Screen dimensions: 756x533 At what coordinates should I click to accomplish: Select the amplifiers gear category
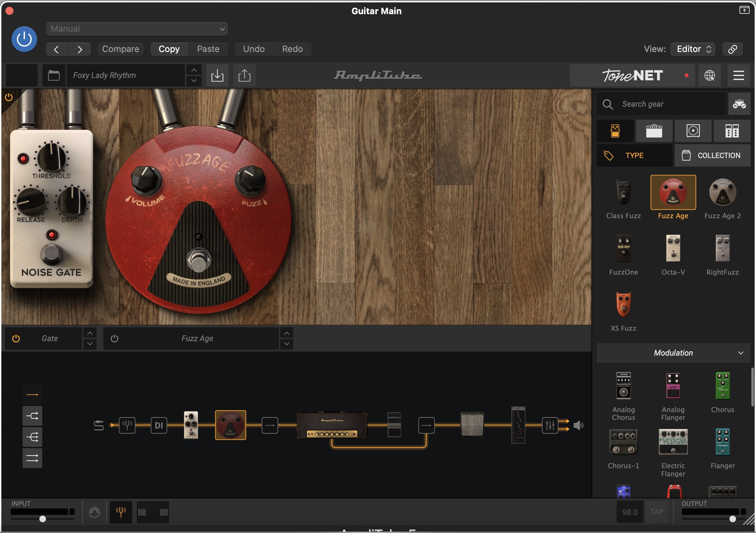click(x=654, y=131)
